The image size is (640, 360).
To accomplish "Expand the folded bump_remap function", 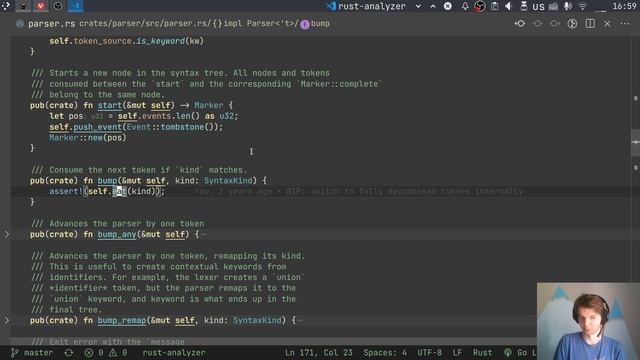I will (x=7, y=320).
